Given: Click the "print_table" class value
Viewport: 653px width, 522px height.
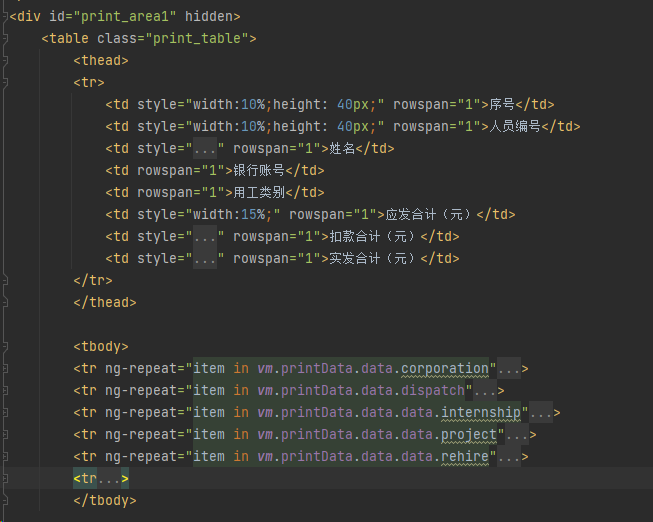Looking at the screenshot, I should click(x=197, y=39).
